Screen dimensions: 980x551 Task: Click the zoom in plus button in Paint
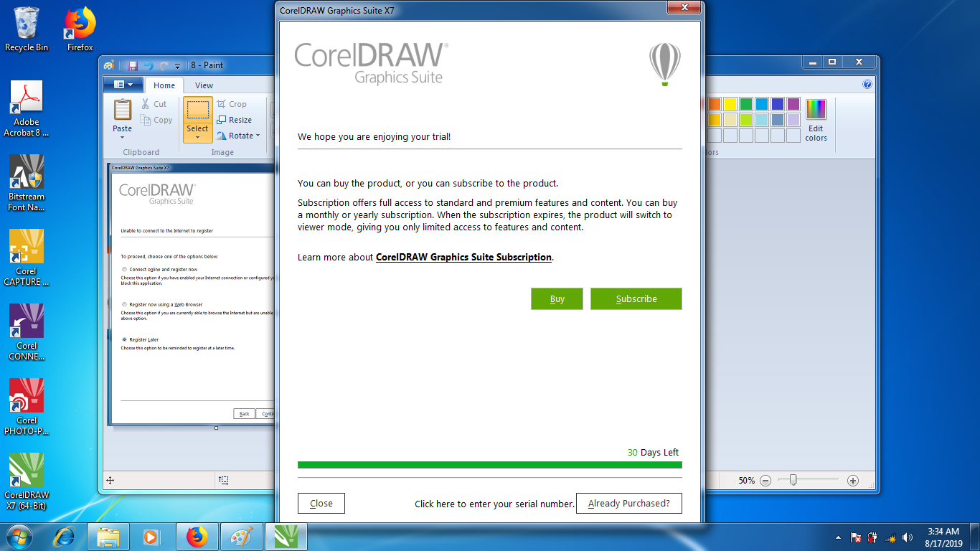(853, 481)
